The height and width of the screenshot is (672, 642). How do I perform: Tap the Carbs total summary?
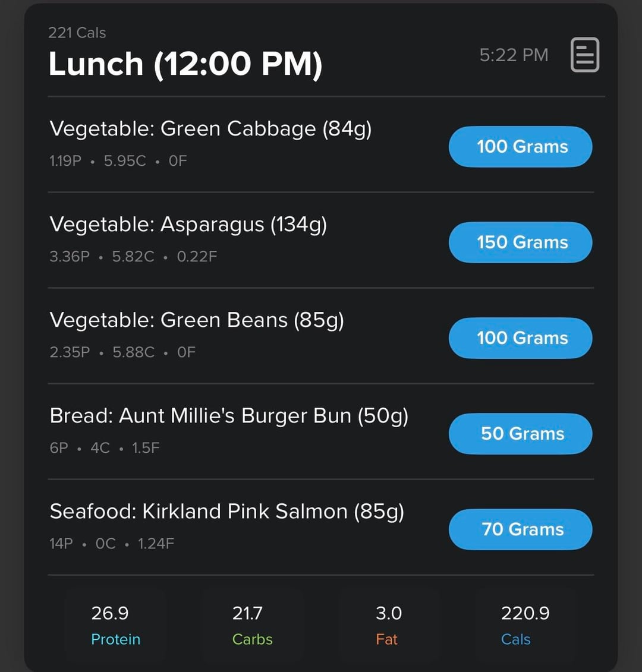click(252, 626)
